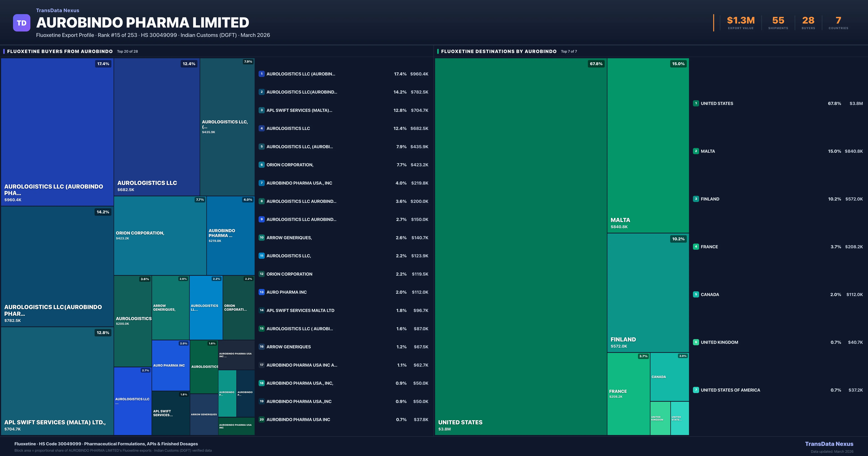Viewport: 868px width, 456px height.
Task: Click rank badge 6 beside Orion Corporation
Action: (x=261, y=165)
